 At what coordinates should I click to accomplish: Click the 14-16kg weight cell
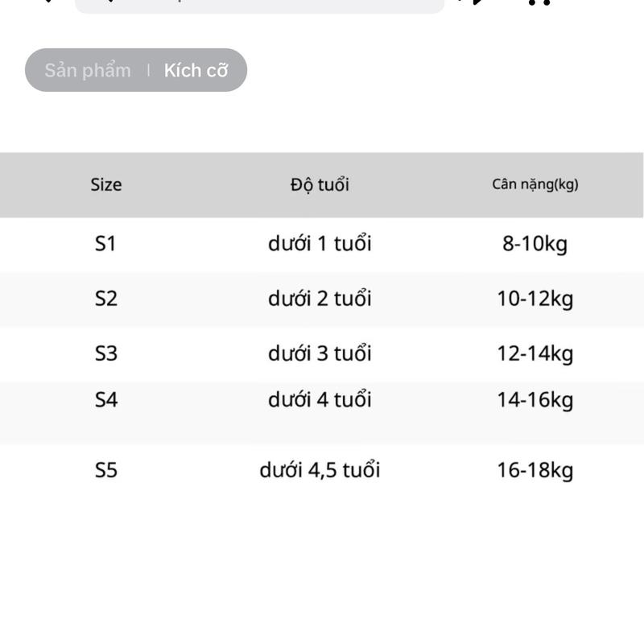[535, 399]
